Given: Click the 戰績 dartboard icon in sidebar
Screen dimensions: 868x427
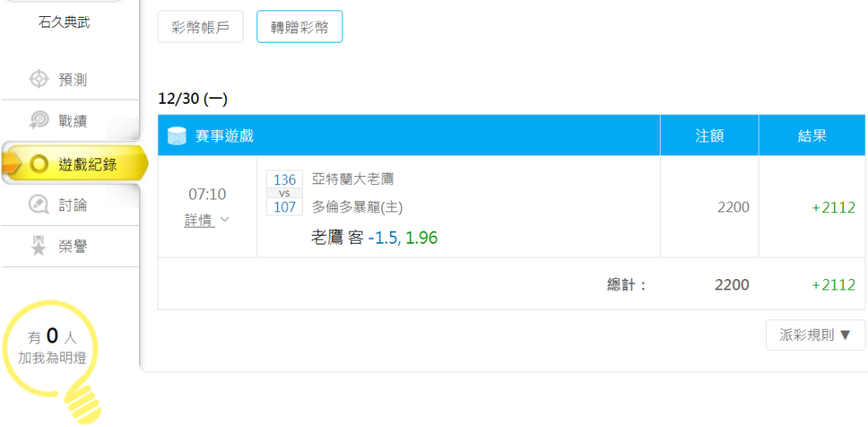Looking at the screenshot, I should click(39, 121).
